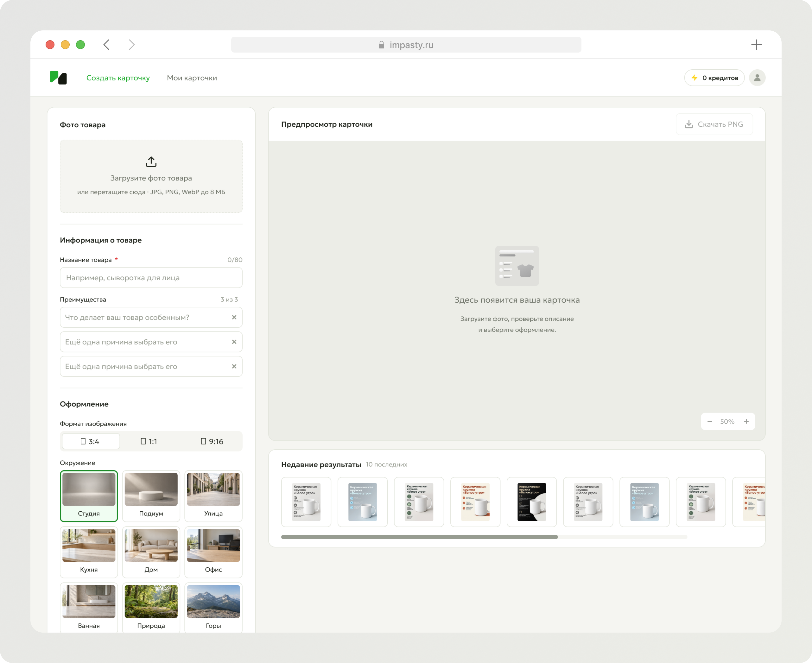This screenshot has width=812, height=663.
Task: Click the card placeholder illustration in preview
Action: [517, 266]
